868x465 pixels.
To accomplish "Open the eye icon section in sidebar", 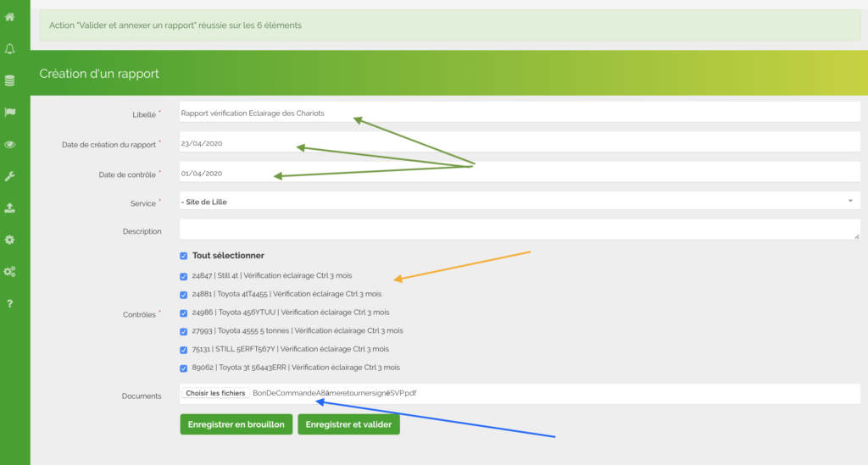I will 10,145.
